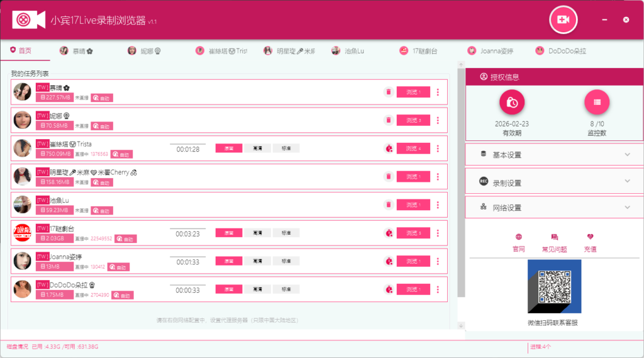The image size is (644, 358).
Task: Click 浏览 button in 崔絲塔 Trista row
Action: pos(413,148)
